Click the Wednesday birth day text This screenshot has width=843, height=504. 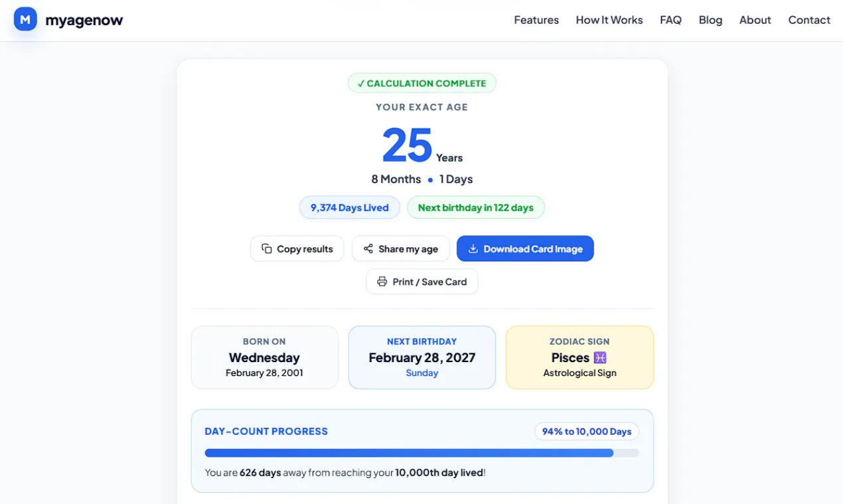pyautogui.click(x=264, y=357)
